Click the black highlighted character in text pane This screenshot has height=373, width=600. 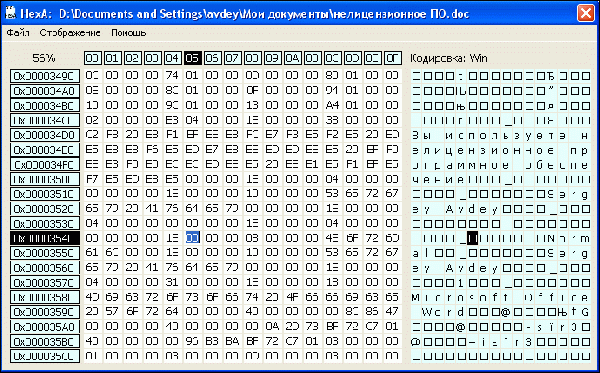[x=473, y=238]
